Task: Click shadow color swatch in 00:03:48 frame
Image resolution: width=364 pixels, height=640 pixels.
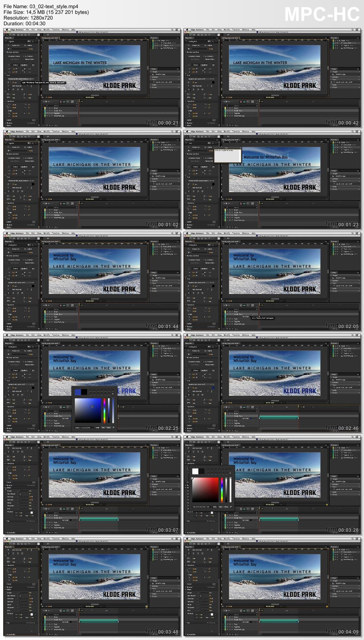Action: point(31,614)
